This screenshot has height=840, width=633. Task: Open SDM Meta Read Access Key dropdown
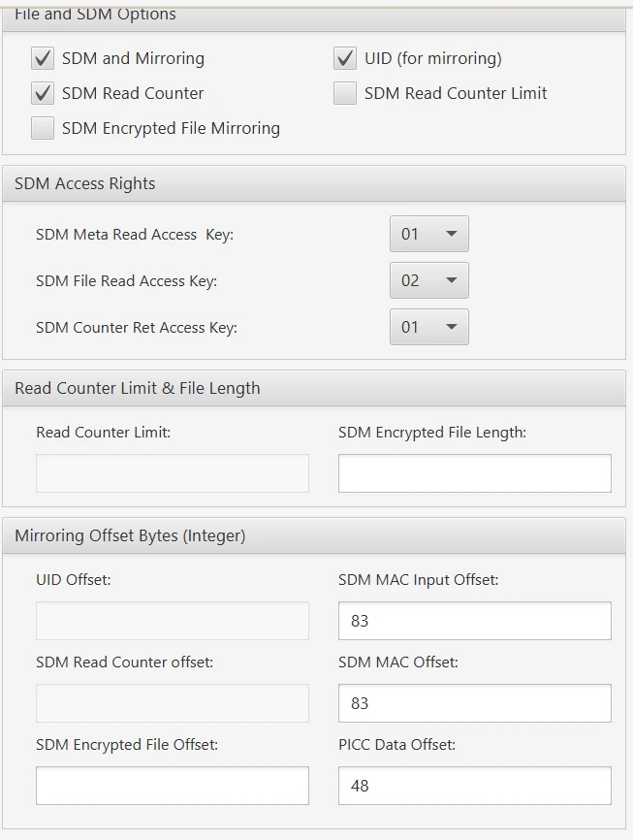pos(429,234)
